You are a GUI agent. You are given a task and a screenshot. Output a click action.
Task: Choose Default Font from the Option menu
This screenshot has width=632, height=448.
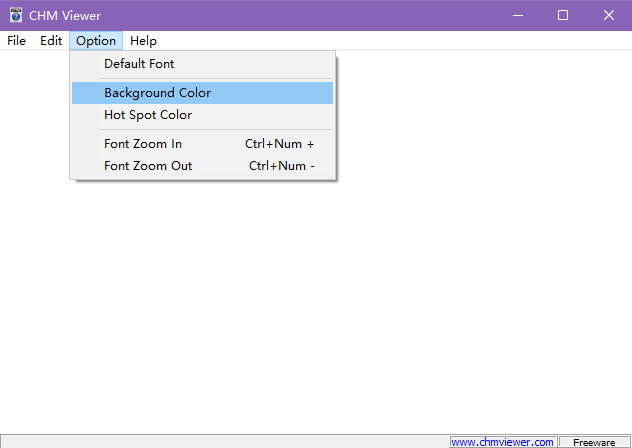point(139,64)
